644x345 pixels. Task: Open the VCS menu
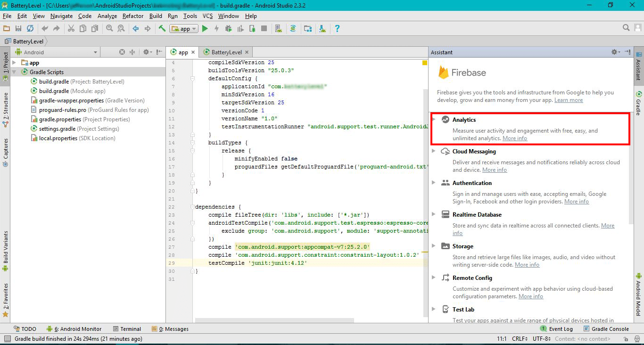tap(207, 16)
